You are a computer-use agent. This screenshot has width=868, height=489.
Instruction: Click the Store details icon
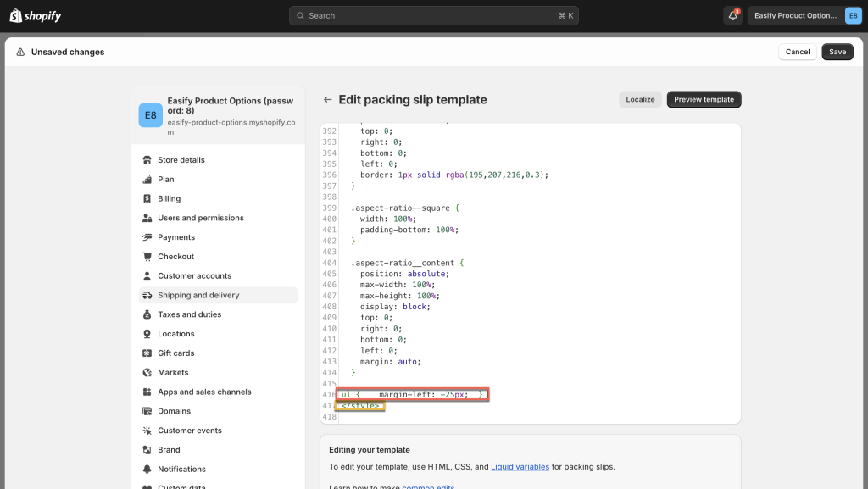[147, 160]
